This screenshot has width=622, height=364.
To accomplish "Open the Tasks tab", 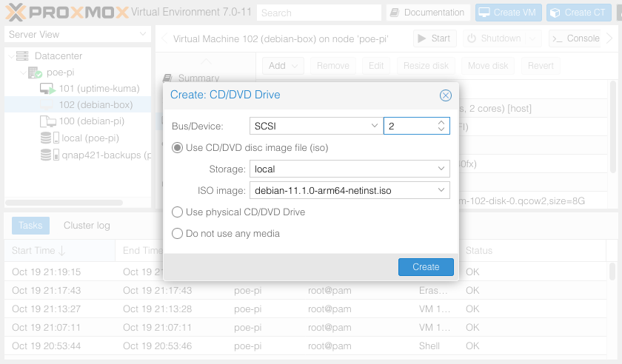I will 30,226.
